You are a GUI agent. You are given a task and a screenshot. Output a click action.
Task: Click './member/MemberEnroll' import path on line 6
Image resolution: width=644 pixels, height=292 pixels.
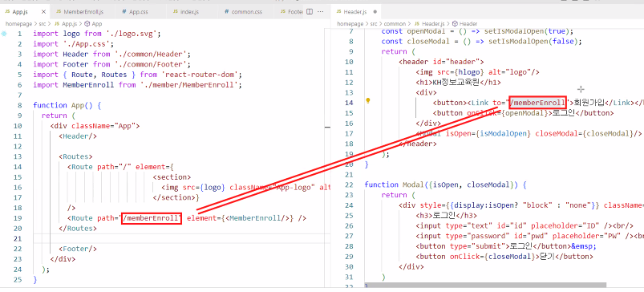[191, 85]
